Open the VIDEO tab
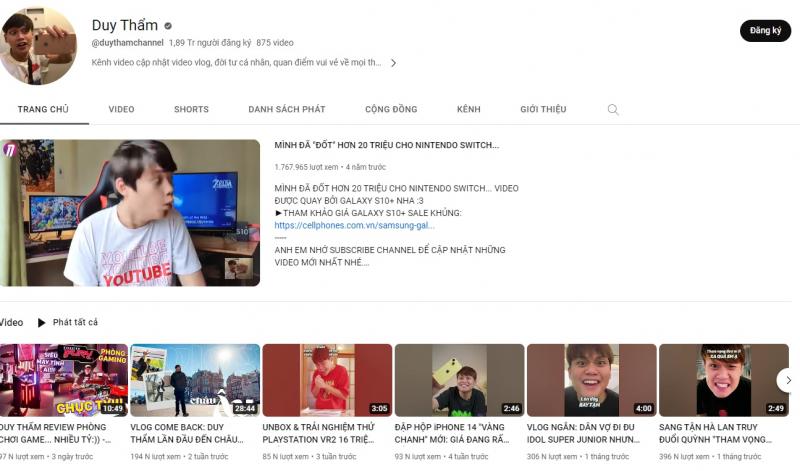The width and height of the screenshot is (800, 471). (x=121, y=109)
